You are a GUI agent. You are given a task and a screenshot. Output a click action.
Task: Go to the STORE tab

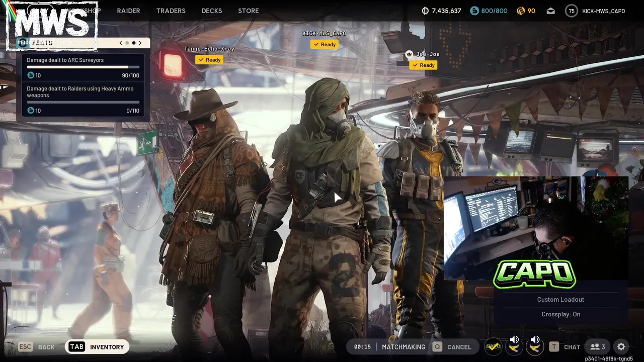pyautogui.click(x=249, y=11)
